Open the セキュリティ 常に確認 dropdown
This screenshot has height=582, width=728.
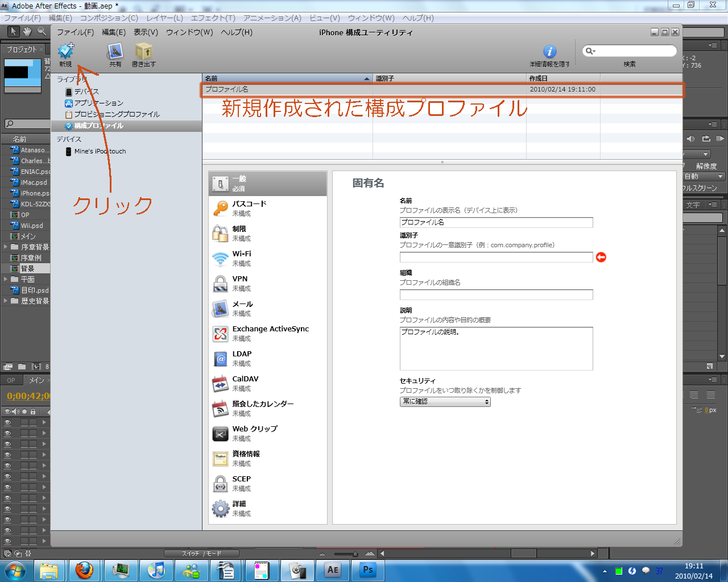click(x=445, y=402)
